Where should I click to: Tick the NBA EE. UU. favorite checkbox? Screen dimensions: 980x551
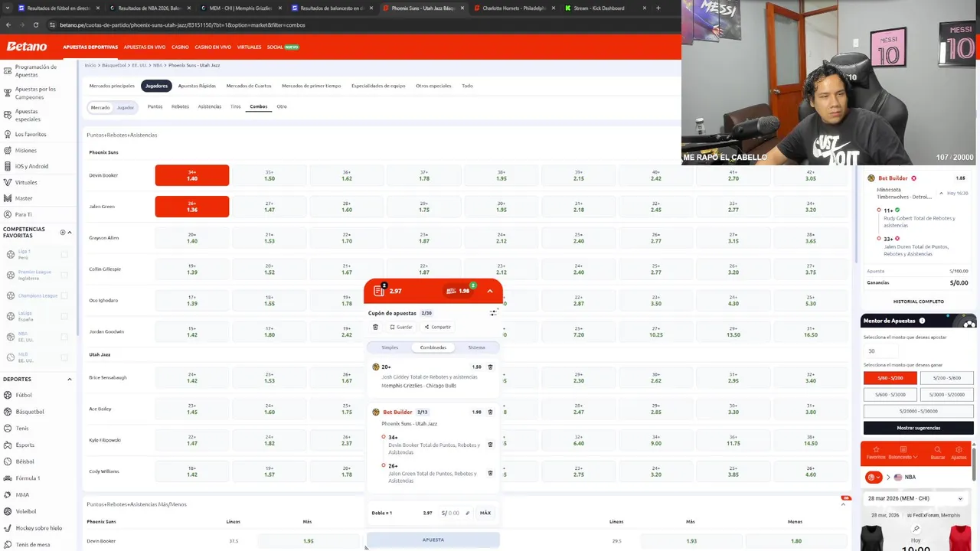click(x=64, y=337)
